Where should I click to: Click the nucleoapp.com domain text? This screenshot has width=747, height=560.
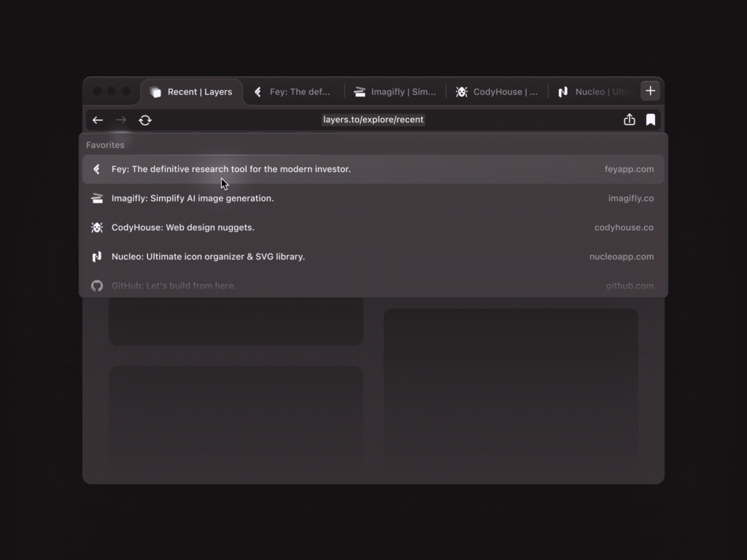tap(622, 257)
